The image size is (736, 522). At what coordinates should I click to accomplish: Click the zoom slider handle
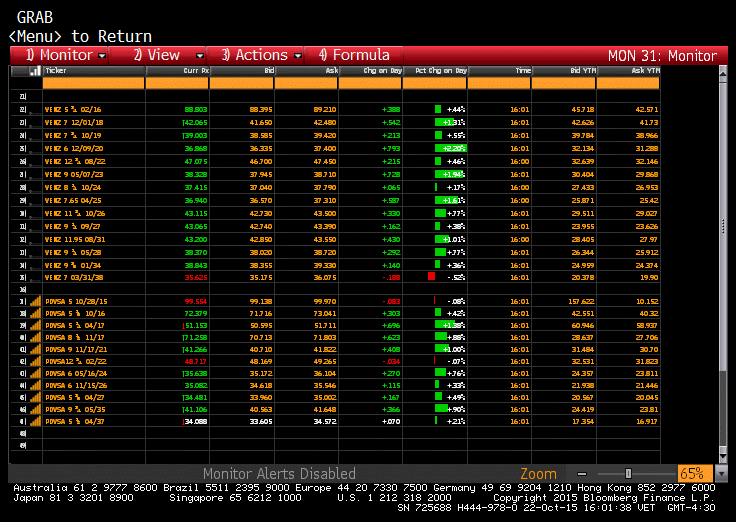pyautogui.click(x=629, y=473)
